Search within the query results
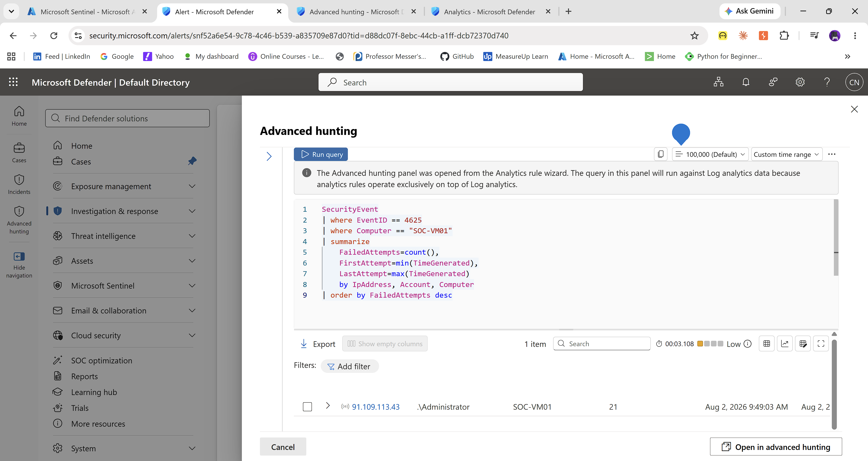Image resolution: width=868 pixels, height=461 pixels. (601, 344)
